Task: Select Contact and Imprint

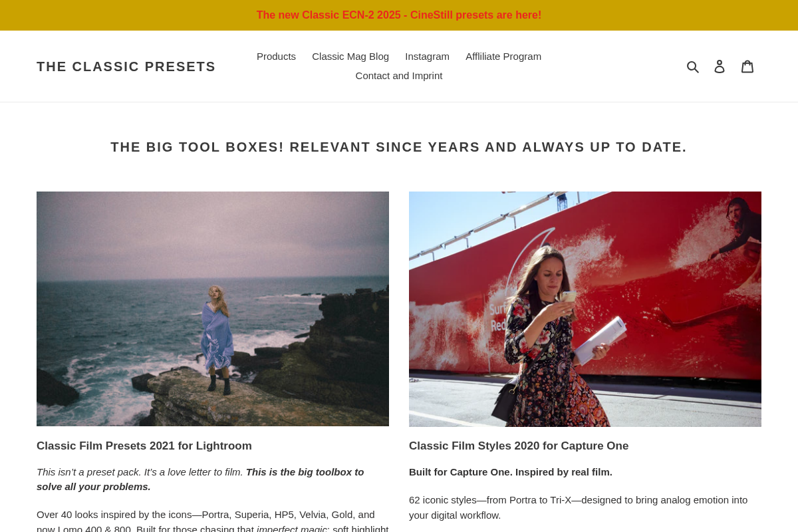Action: click(x=399, y=75)
